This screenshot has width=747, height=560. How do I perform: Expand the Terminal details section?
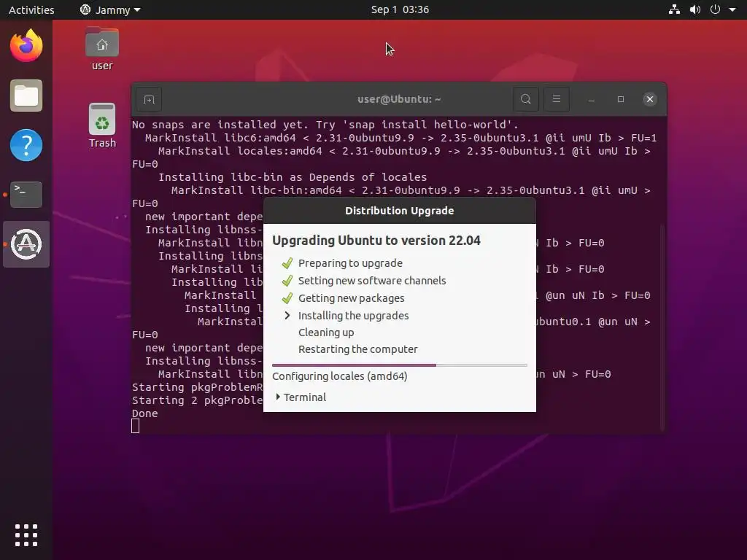tap(301, 397)
